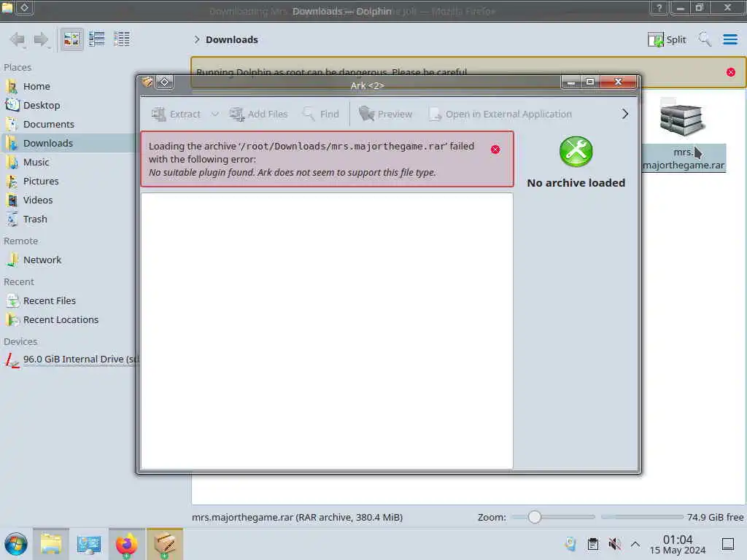Open Dolphin hamburger menu
The image size is (747, 560).
tap(729, 39)
